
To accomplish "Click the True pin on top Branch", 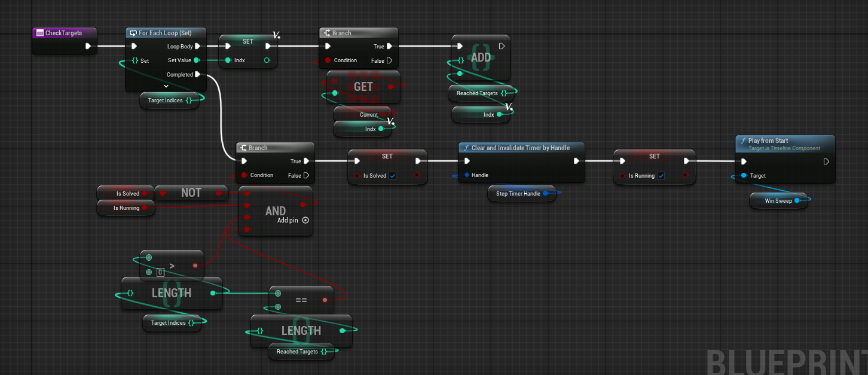I will tap(389, 46).
